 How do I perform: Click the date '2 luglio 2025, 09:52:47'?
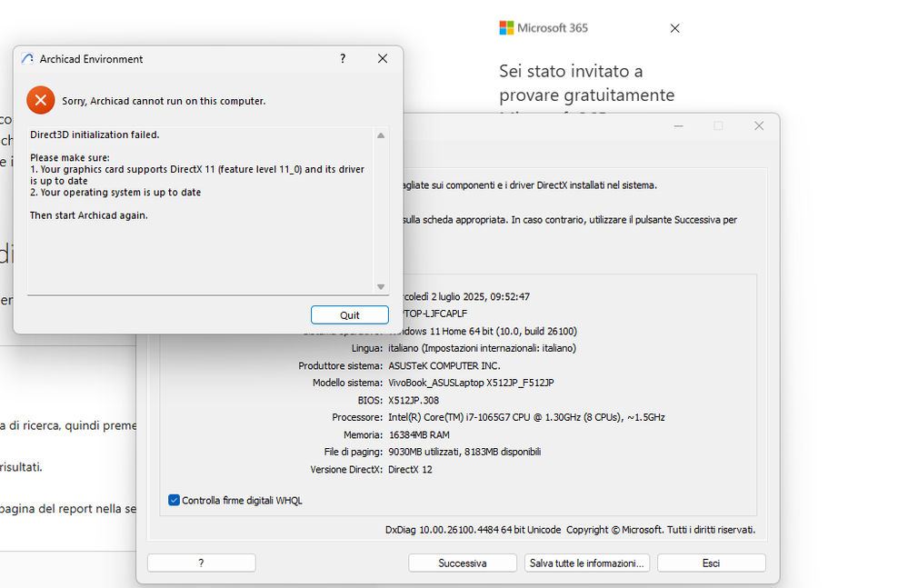(x=480, y=296)
